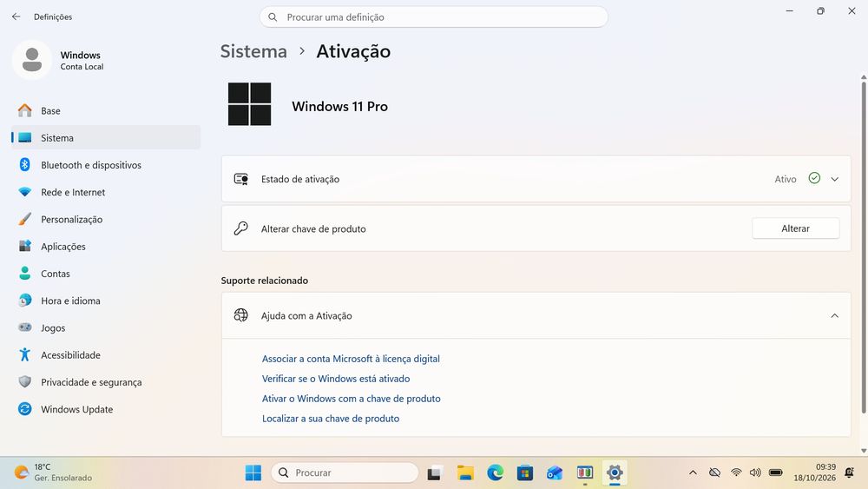Image resolution: width=868 pixels, height=489 pixels.
Task: Open Outlook from the taskbar
Action: (555, 472)
